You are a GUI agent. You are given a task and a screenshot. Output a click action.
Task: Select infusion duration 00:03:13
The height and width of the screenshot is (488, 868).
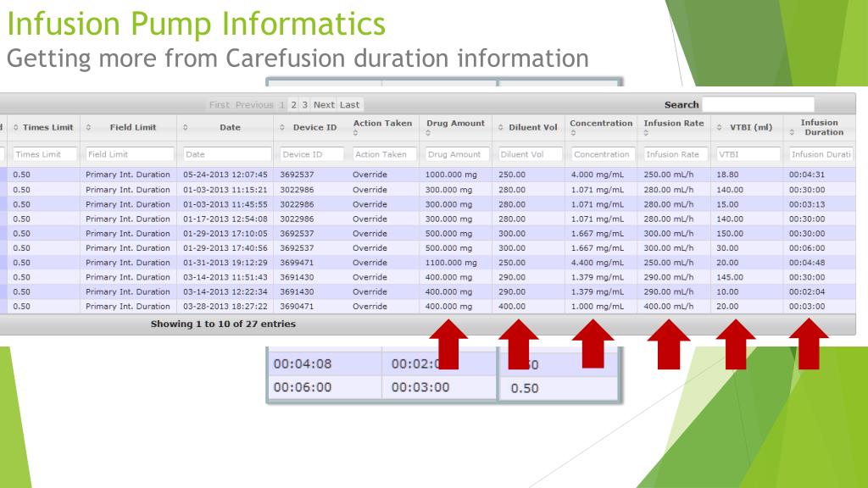pos(807,204)
